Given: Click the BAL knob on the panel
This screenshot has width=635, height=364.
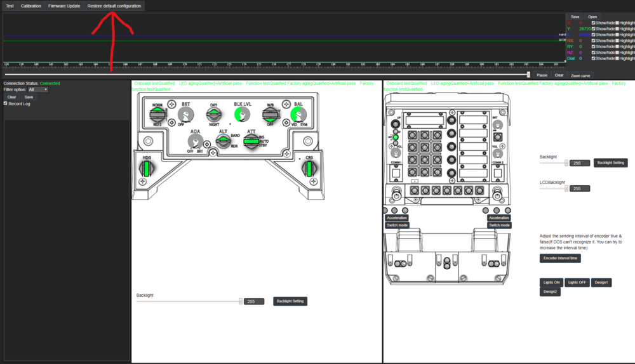Looking at the screenshot, I should click(x=298, y=115).
